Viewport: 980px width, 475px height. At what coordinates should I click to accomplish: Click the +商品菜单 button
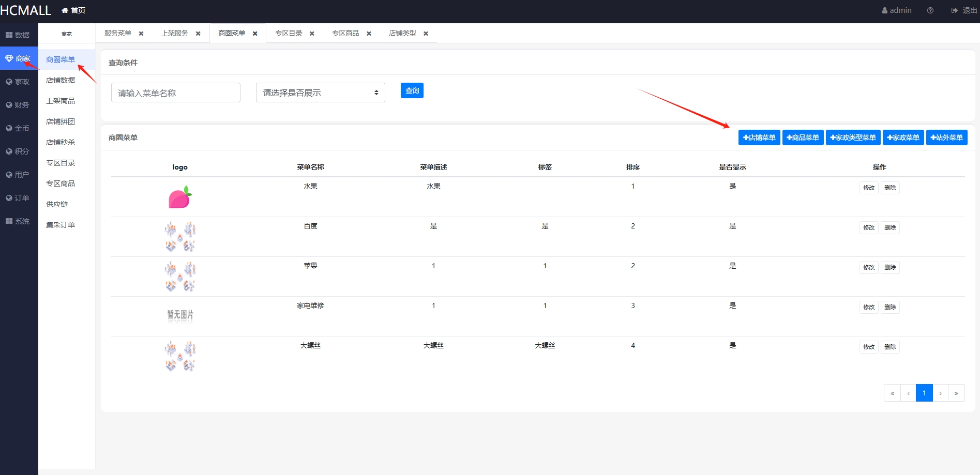[x=803, y=137]
